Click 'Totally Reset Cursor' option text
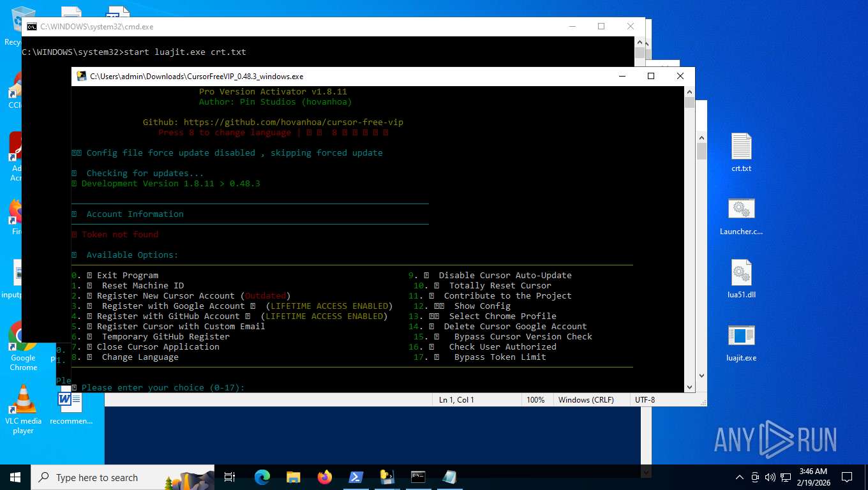Viewport: 868px width, 490px height. [500, 286]
